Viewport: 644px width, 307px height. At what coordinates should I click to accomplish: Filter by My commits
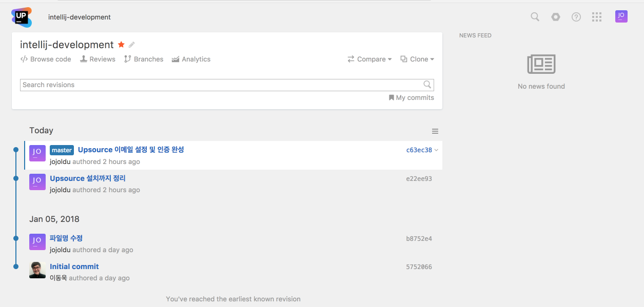(x=412, y=97)
